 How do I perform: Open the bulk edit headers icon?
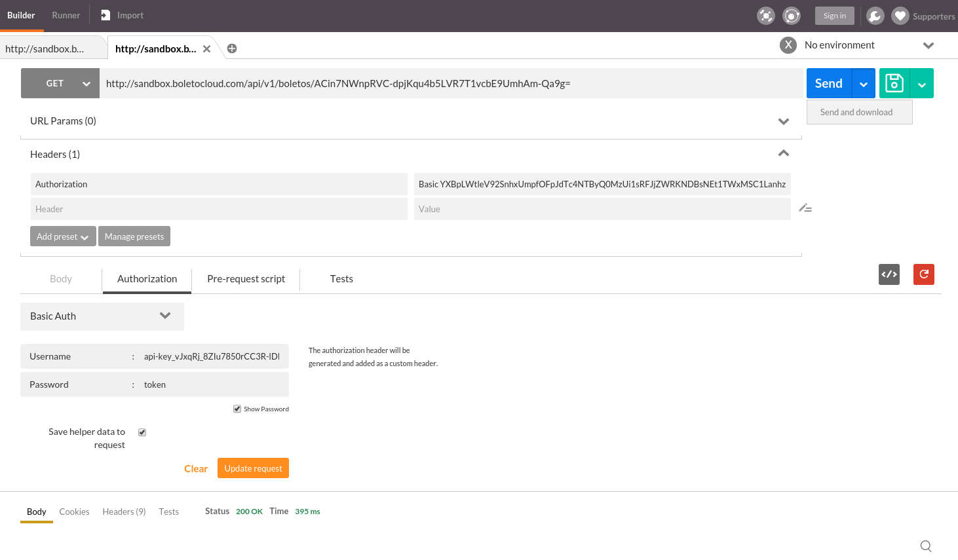pos(805,208)
